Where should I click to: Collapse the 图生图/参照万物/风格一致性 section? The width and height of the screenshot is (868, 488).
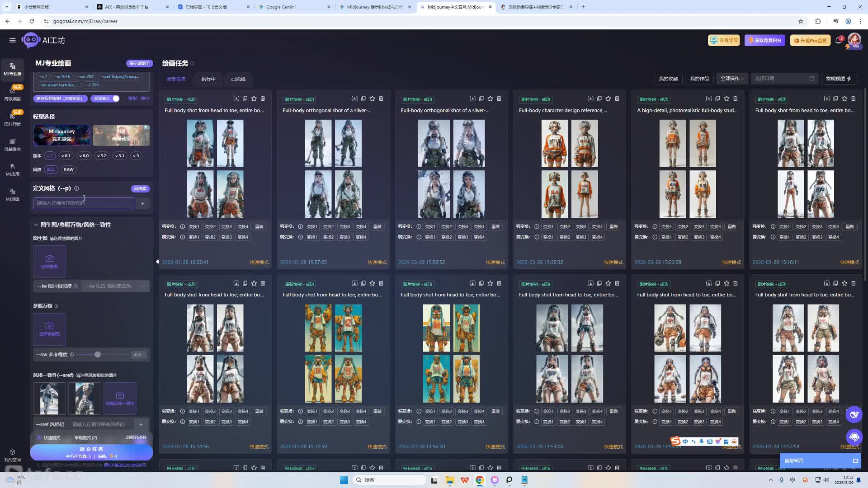pos(36,225)
